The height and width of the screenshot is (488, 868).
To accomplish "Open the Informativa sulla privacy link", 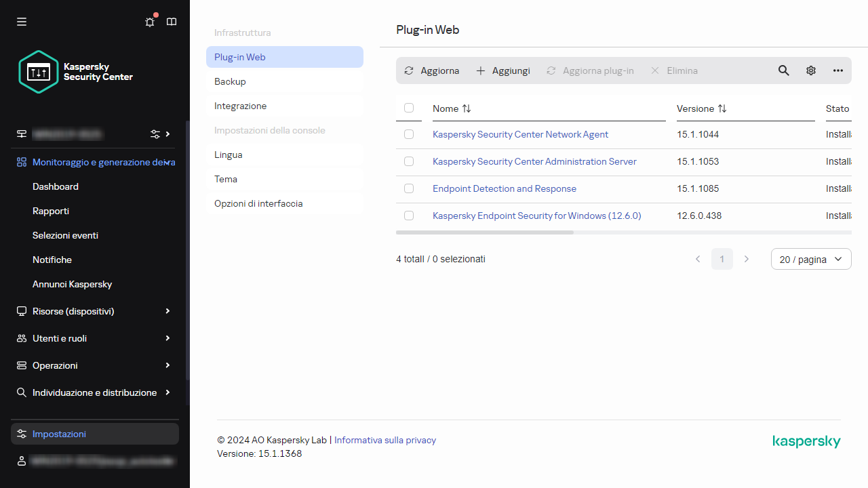I will (x=384, y=440).
